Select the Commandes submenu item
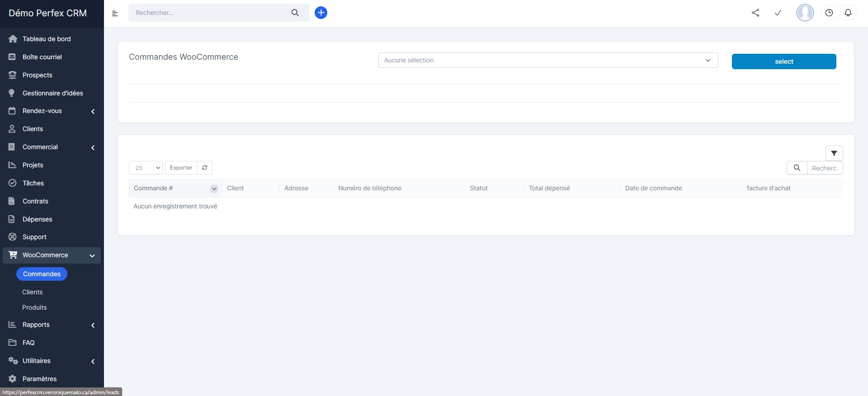868x396 pixels. tap(42, 274)
